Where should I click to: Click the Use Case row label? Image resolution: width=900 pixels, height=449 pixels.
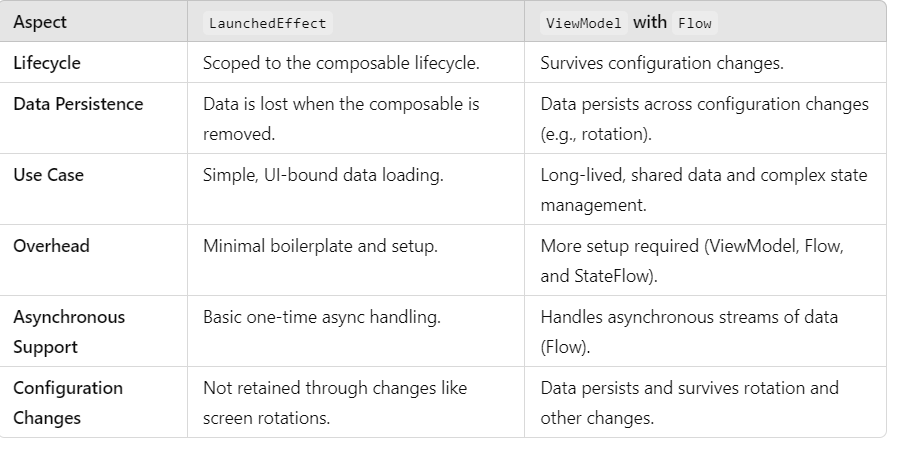click(48, 175)
